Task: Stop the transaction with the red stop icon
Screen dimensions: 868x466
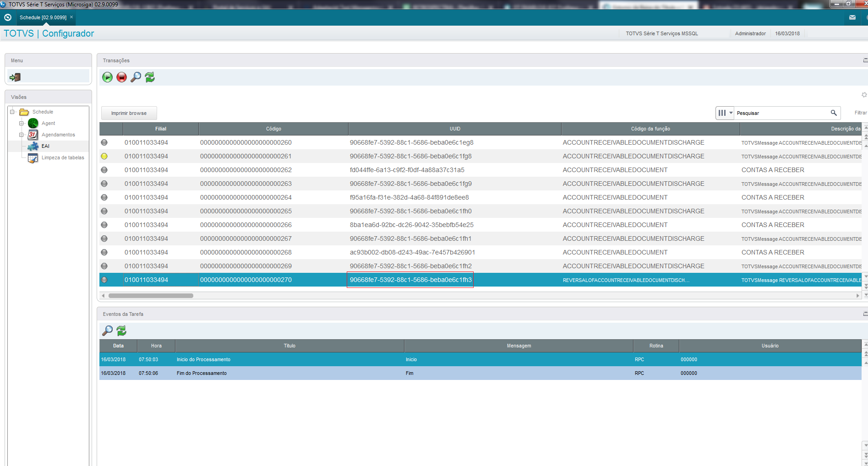Action: pos(121,77)
